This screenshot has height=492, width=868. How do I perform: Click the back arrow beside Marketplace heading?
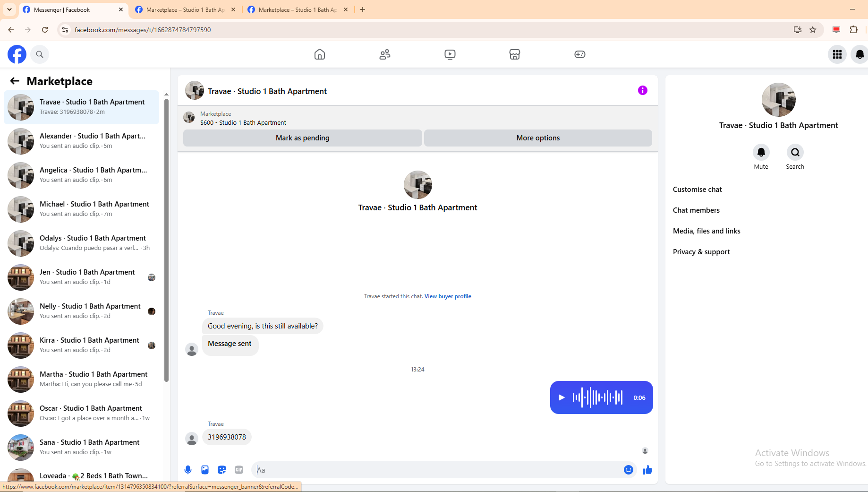pyautogui.click(x=15, y=81)
